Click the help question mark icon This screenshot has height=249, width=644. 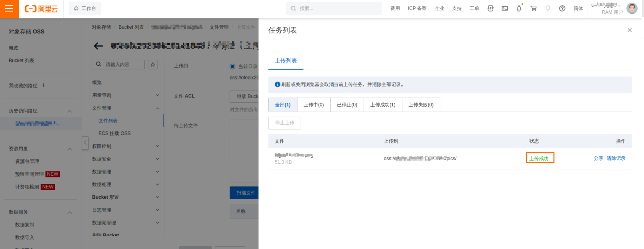562,9
